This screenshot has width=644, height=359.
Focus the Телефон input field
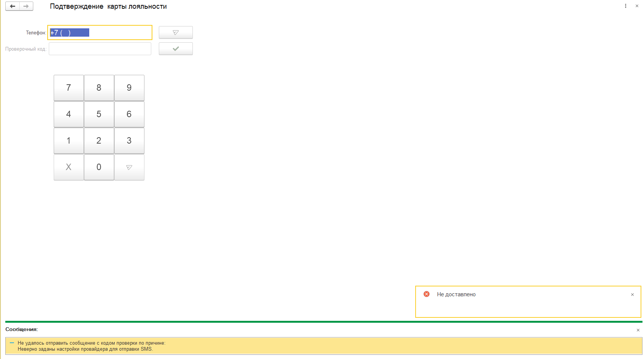pyautogui.click(x=100, y=32)
